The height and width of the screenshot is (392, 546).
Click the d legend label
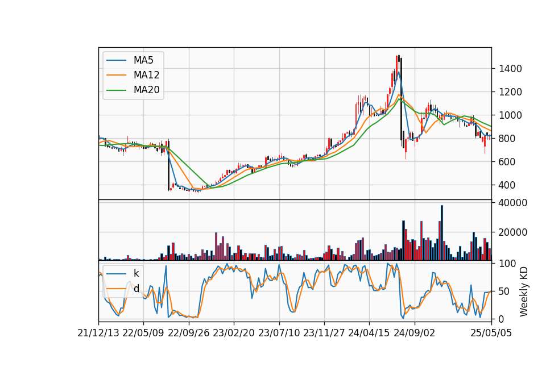click(x=136, y=289)
